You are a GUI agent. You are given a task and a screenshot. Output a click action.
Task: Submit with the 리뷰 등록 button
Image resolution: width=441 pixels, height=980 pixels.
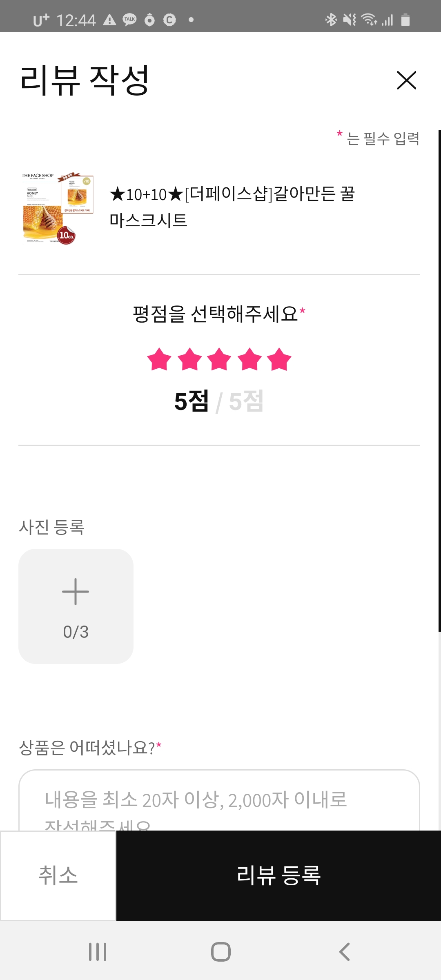278,875
